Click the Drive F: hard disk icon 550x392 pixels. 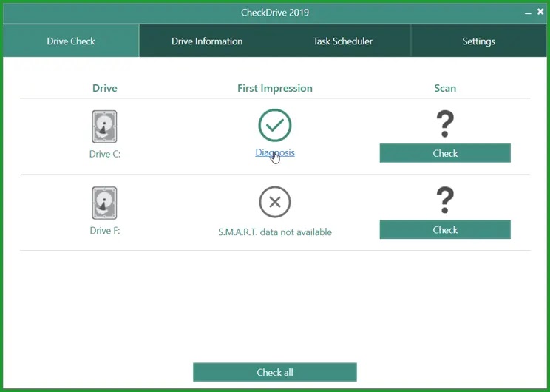pos(104,203)
